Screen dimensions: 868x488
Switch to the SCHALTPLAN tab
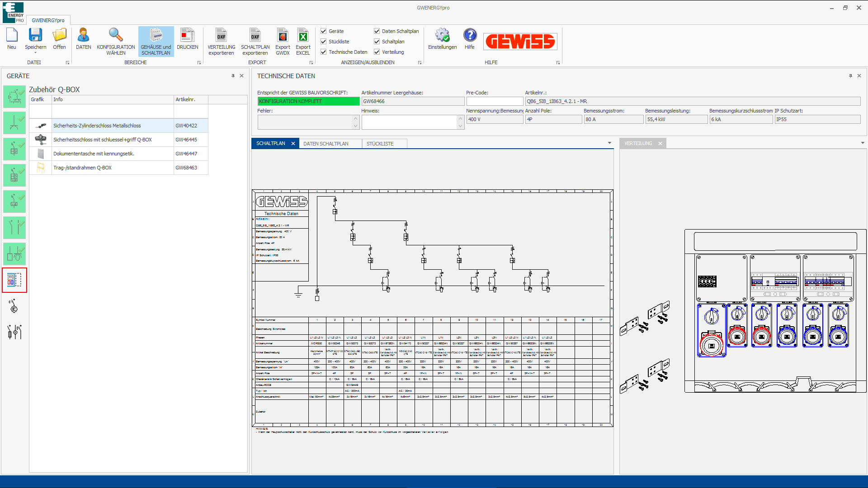coord(271,144)
